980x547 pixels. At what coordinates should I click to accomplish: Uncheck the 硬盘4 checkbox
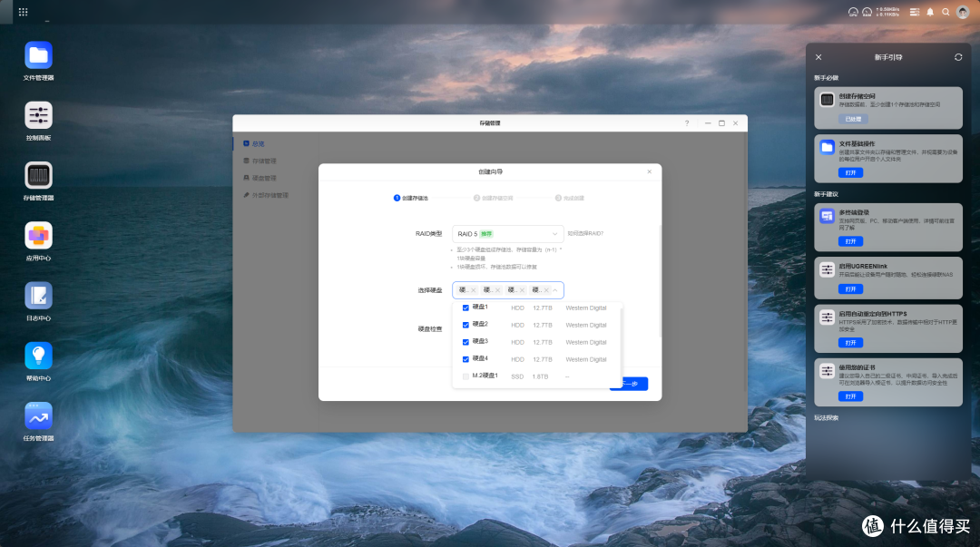[465, 359]
